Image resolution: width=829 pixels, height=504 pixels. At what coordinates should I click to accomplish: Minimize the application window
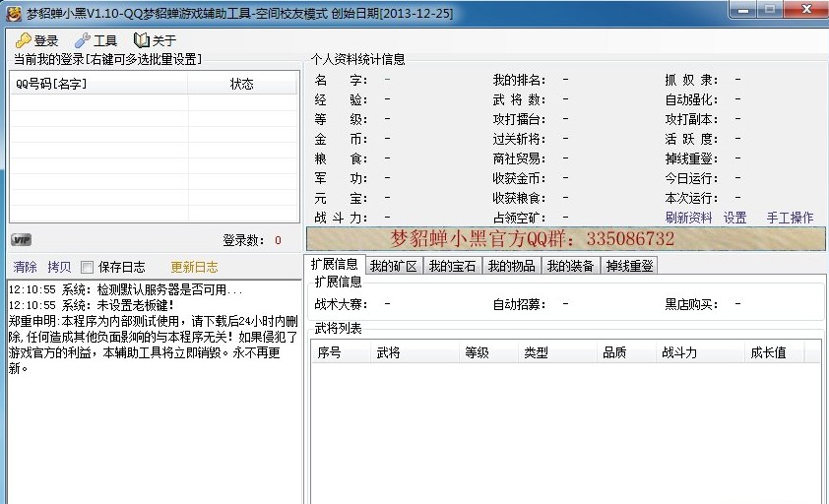[x=743, y=10]
